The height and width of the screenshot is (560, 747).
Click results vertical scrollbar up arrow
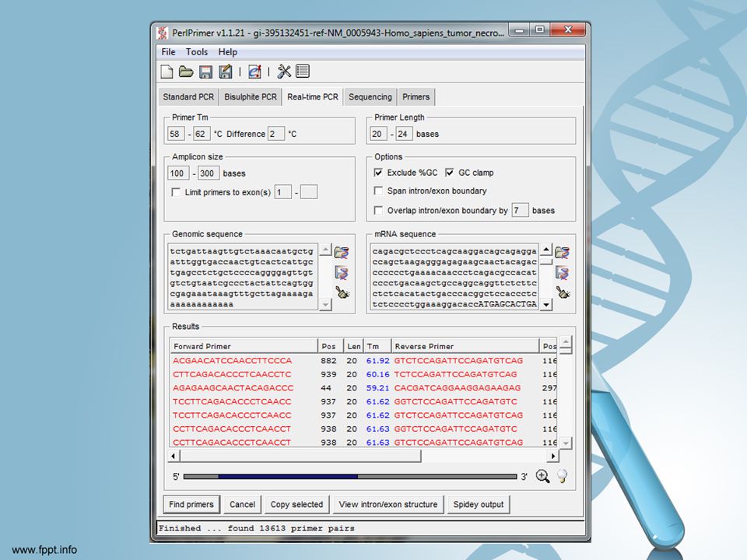[566, 341]
